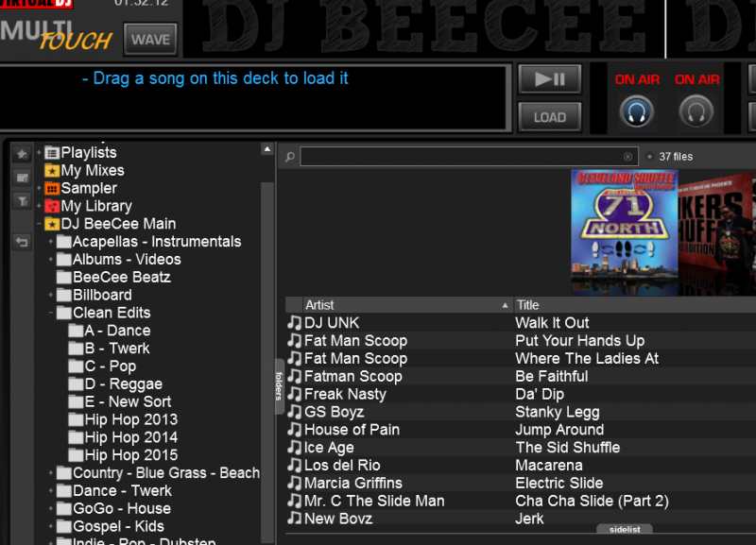Click the virtual folder icon in sidebar
Screen dimensions: 756x545
(22, 178)
